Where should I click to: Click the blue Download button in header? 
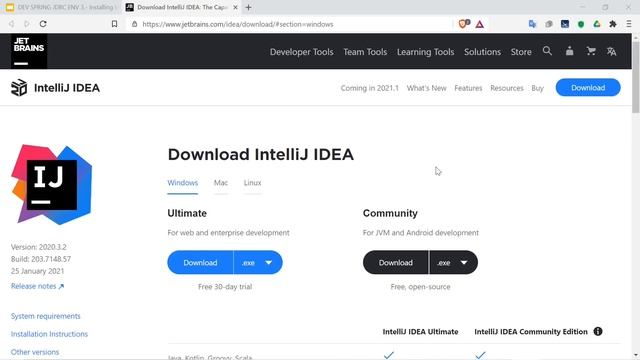[x=588, y=88]
